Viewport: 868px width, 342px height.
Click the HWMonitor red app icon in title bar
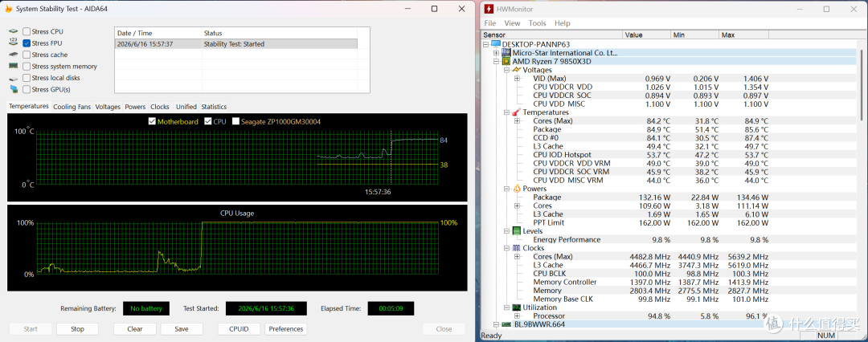click(x=490, y=10)
